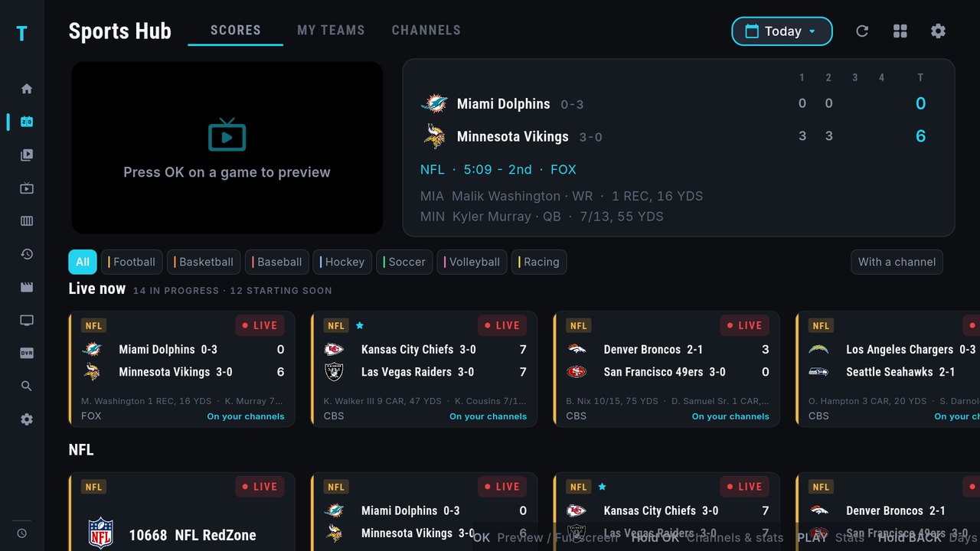Filter games by Basketball
The image size is (980, 551).
[204, 262]
